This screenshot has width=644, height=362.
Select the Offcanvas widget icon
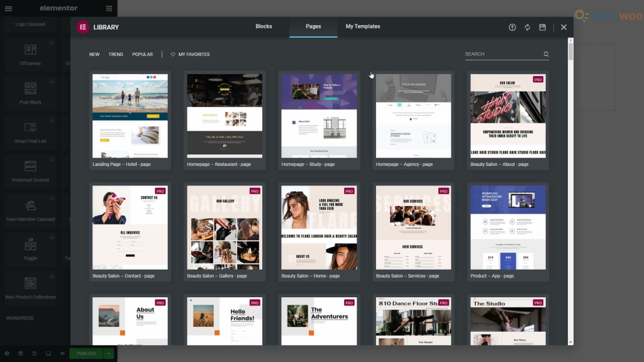tap(30, 49)
